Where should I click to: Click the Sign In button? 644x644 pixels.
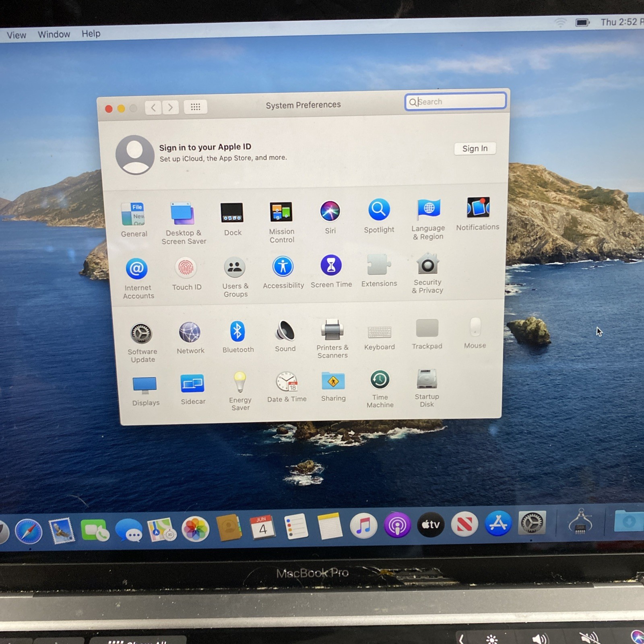click(x=475, y=149)
